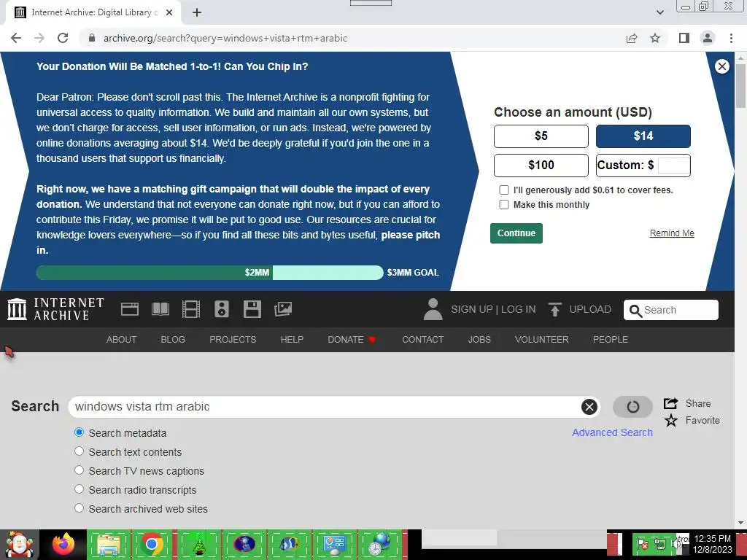Enable Make this monthly checkbox
This screenshot has height=560, width=747.
503,204
